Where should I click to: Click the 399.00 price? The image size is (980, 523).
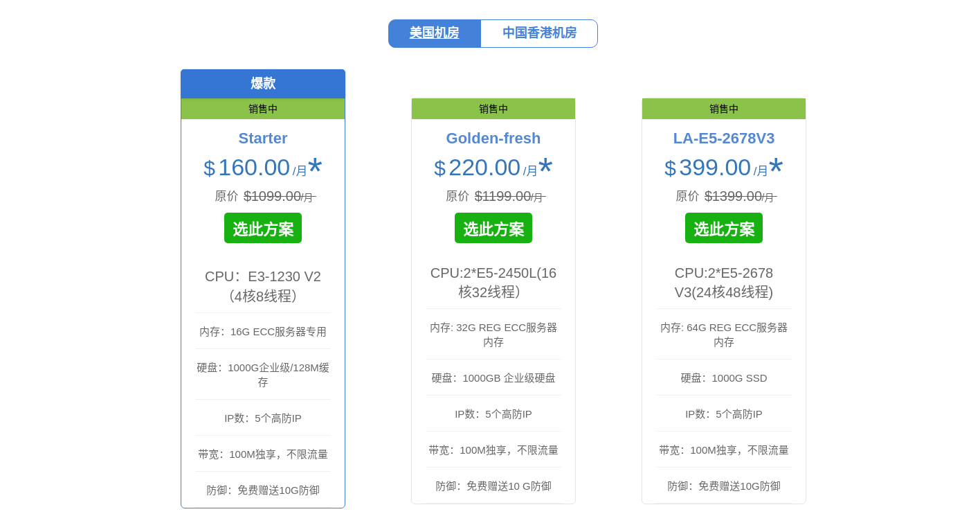point(715,168)
